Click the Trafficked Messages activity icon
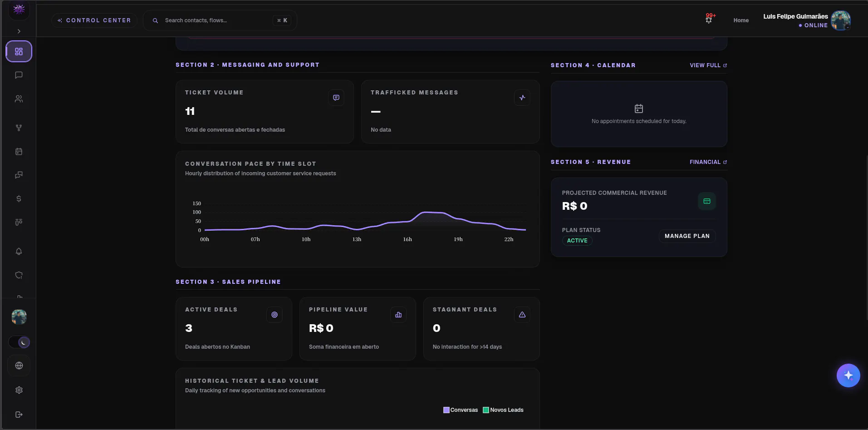 [x=522, y=98]
